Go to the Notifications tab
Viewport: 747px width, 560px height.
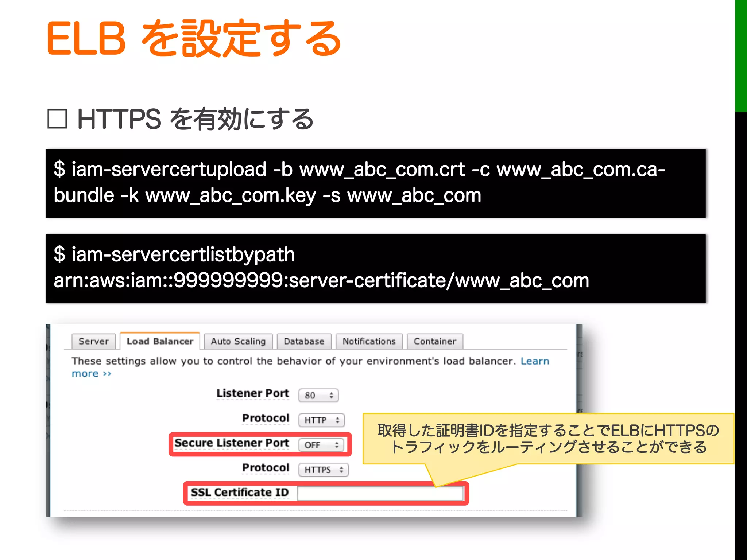[x=369, y=341]
